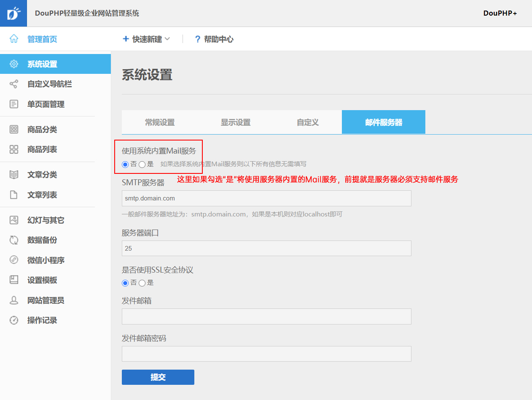Switch to the 显示设置 tab
Viewport: 532px width, 400px height.
[x=236, y=122]
